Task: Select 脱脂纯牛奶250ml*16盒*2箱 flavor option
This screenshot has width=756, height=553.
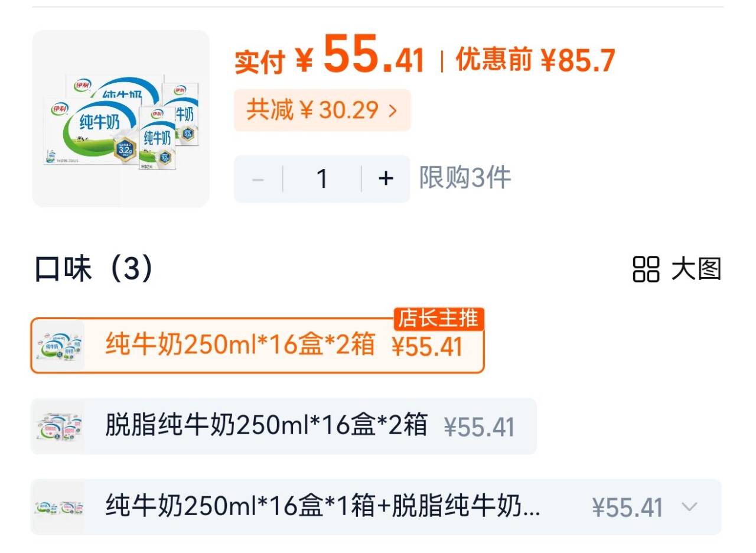Action: [266, 425]
